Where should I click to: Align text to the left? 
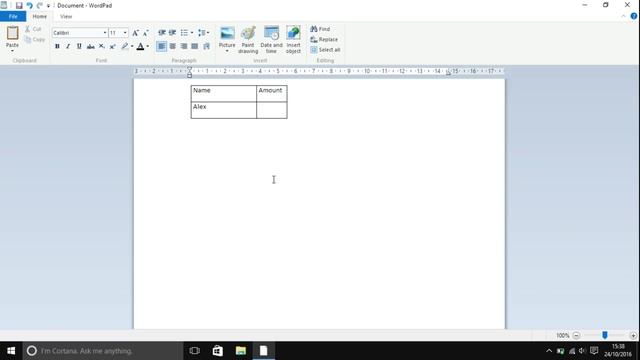point(162,47)
